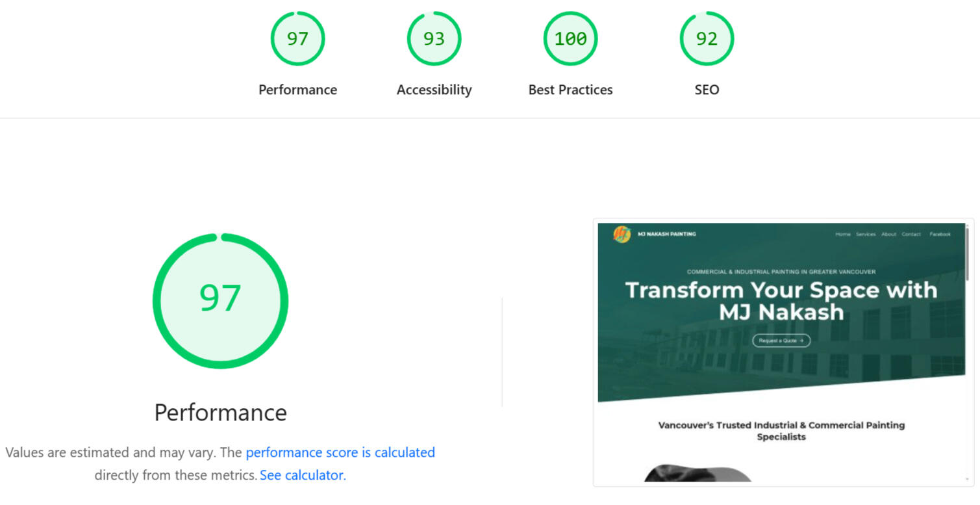This screenshot has width=980, height=505.
Task: Go to the Best Practices category label
Action: click(570, 90)
